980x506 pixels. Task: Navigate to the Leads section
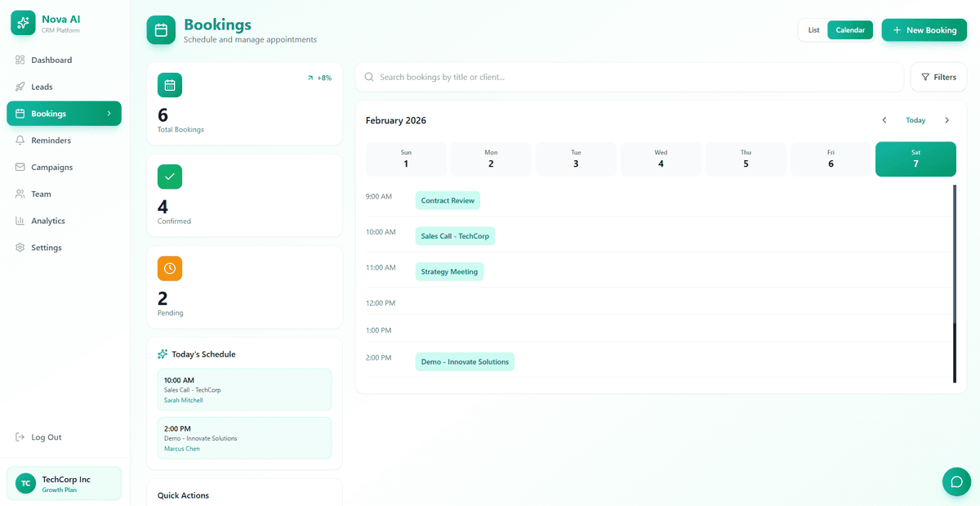(42, 86)
